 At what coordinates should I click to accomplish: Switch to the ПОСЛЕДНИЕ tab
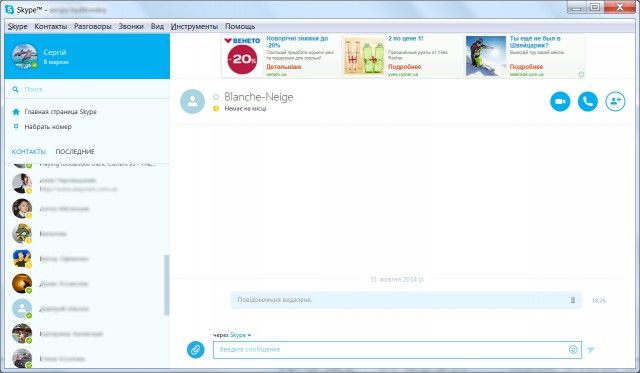point(75,151)
